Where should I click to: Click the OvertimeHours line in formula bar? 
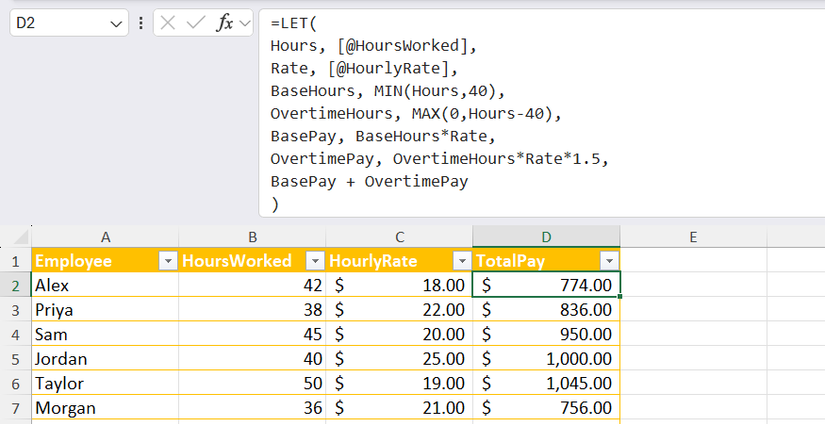(x=416, y=114)
